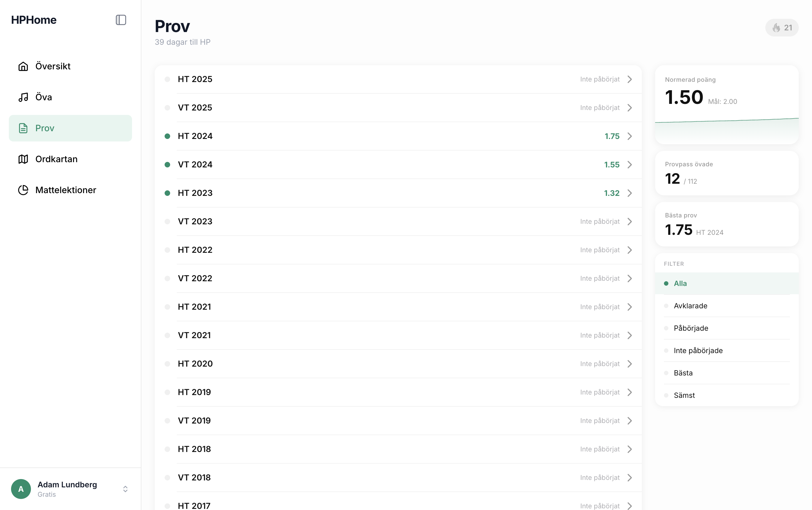Click the home icon next to Översikt
The height and width of the screenshot is (510, 812).
point(23,66)
